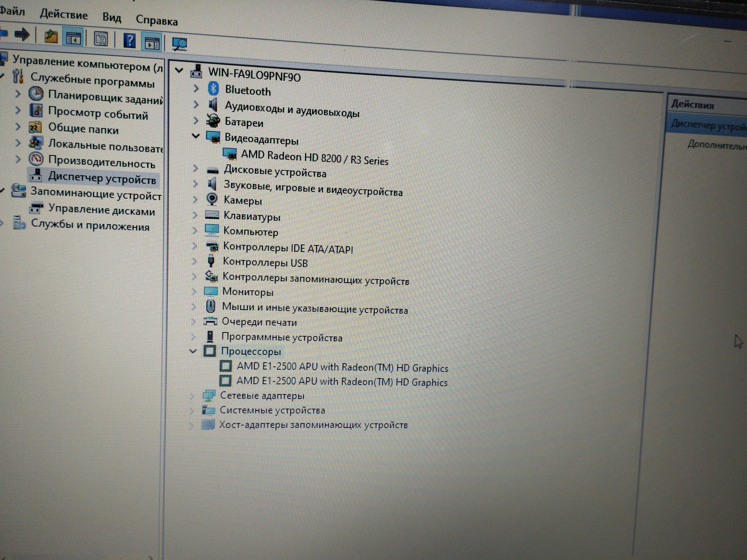The height and width of the screenshot is (560, 747).
Task: Expand the Контроллеры IDE ATA/ATAPI category
Action: point(195,246)
